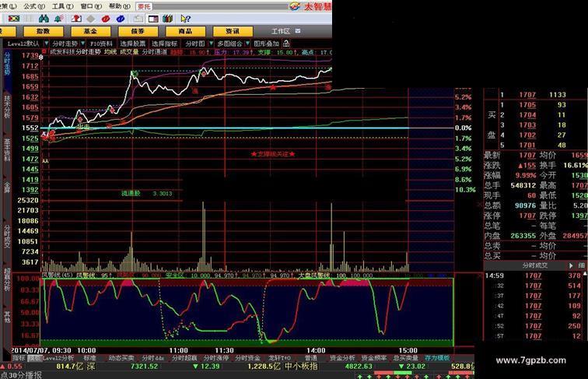Select the 分时成交 left sidebar tab
588x379 pixels.
pos(7,237)
